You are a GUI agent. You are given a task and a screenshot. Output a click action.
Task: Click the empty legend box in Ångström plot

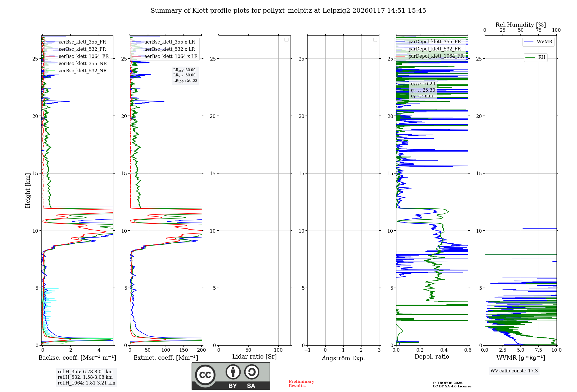[375, 40]
